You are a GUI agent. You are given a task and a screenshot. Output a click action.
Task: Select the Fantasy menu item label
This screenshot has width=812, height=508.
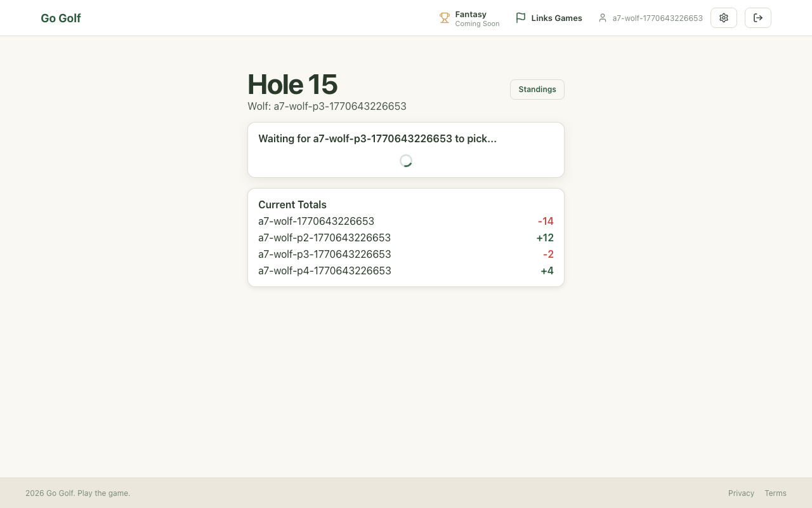[471, 14]
